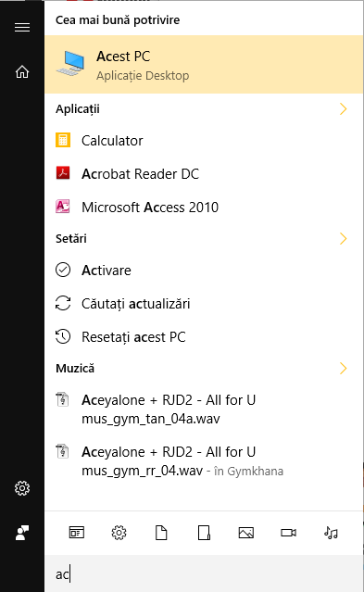Filter results by Videos camera icon
The image size is (364, 592).
coord(288,533)
